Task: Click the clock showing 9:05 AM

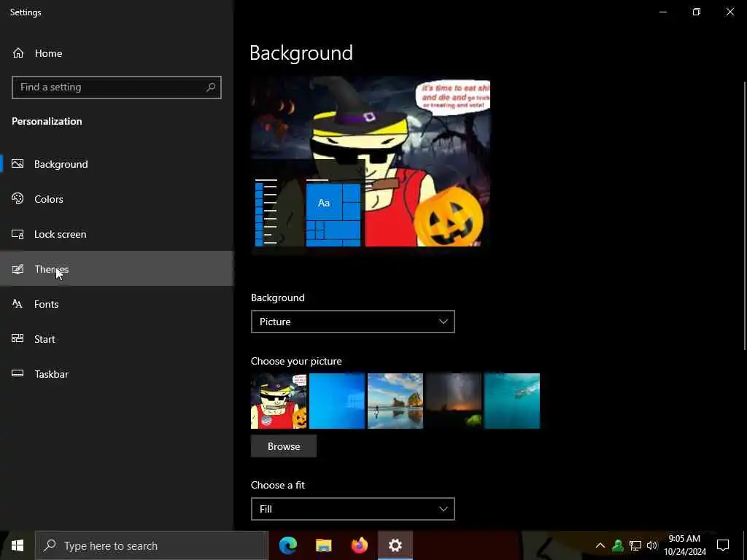Action: [684, 545]
